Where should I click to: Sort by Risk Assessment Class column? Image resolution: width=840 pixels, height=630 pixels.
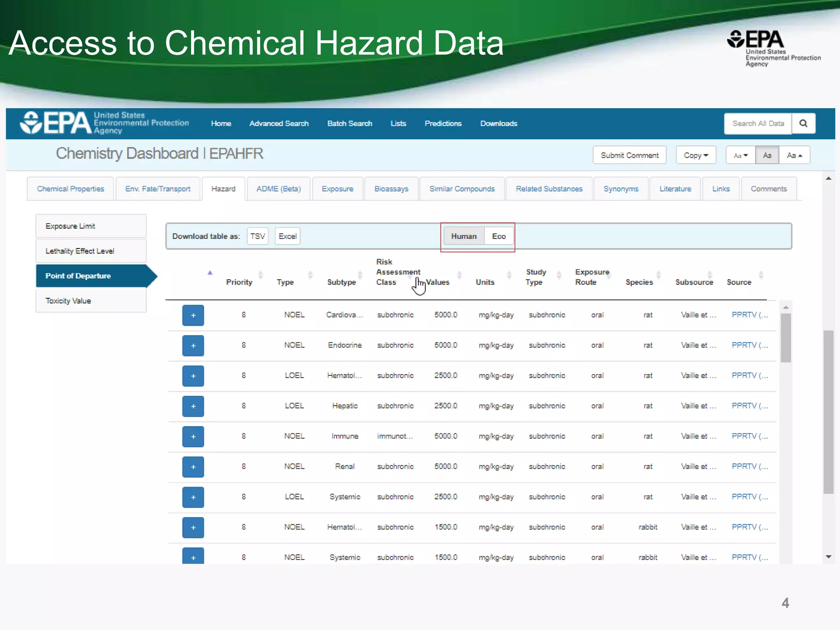pyautogui.click(x=398, y=272)
